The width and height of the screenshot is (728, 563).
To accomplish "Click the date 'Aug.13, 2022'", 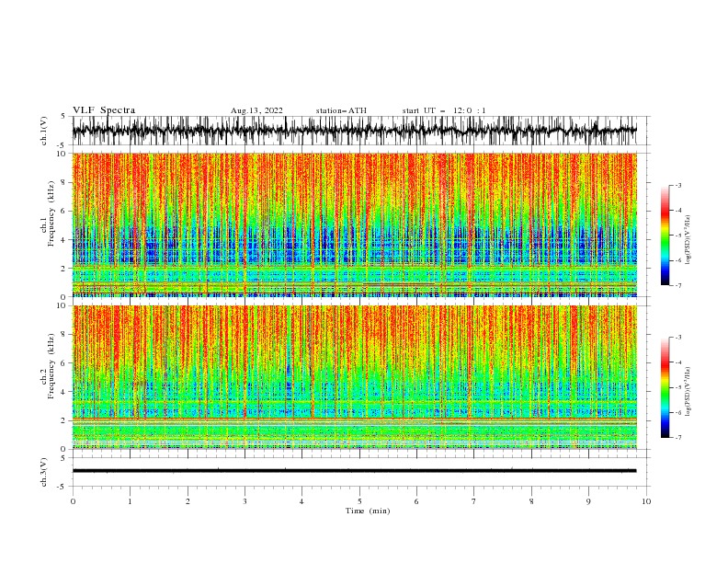I will point(256,110).
